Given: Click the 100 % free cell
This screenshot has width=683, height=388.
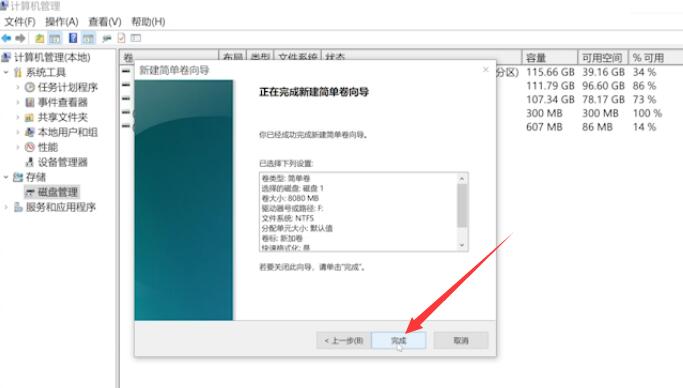Looking at the screenshot, I should tap(647, 113).
